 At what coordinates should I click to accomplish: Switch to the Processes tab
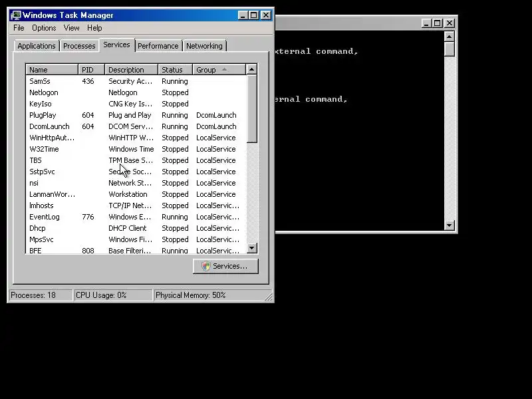pos(79,46)
